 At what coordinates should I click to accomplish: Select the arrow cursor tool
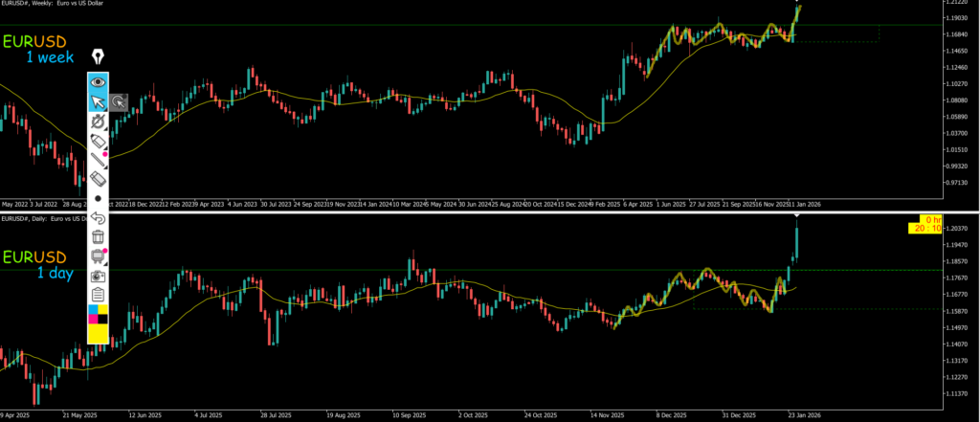tap(98, 101)
